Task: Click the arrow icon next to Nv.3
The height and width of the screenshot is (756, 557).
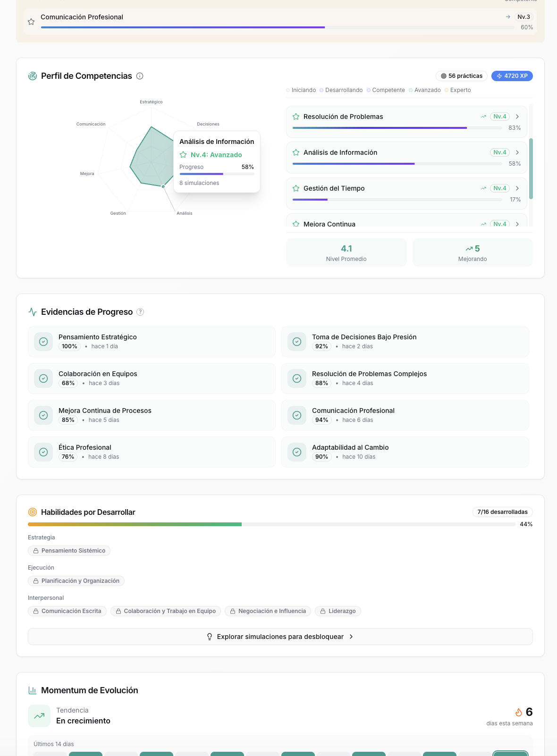Action: (x=508, y=17)
